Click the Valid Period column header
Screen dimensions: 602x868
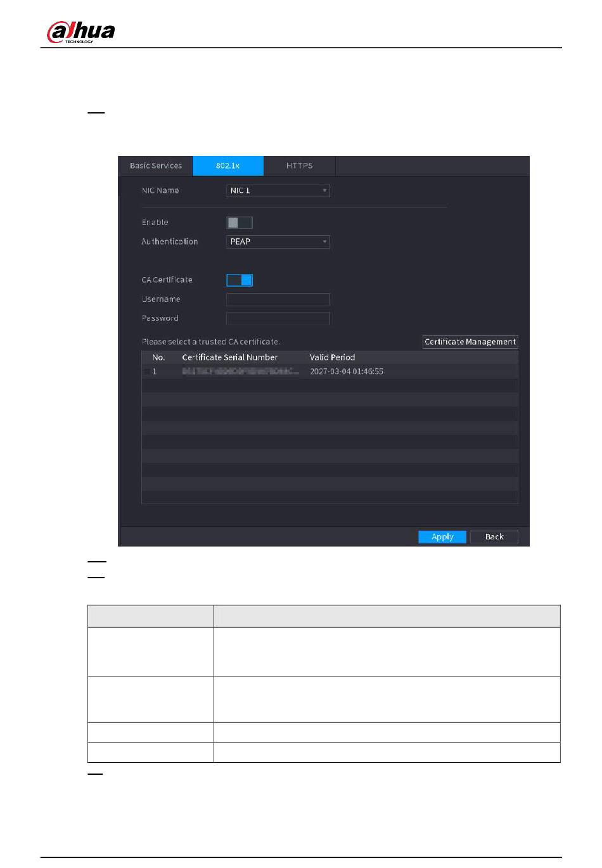tap(332, 358)
